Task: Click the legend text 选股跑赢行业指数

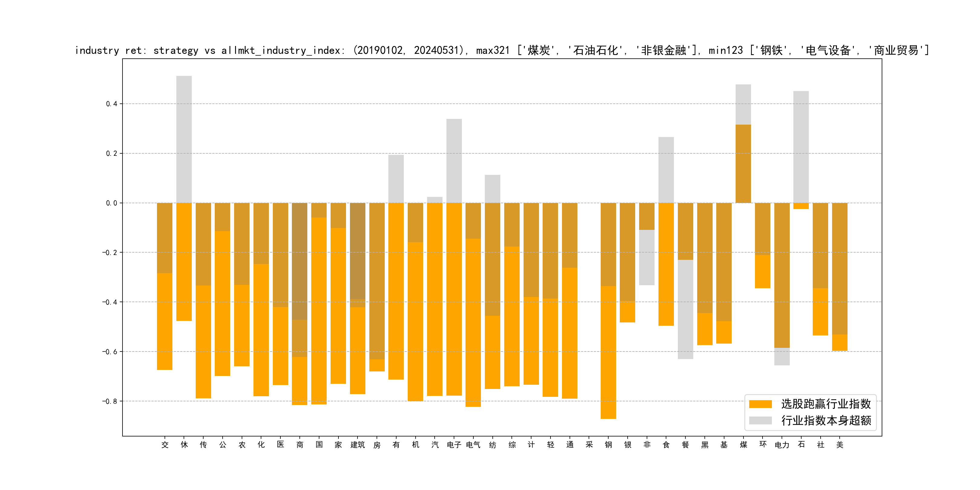Action: pyautogui.click(x=826, y=404)
